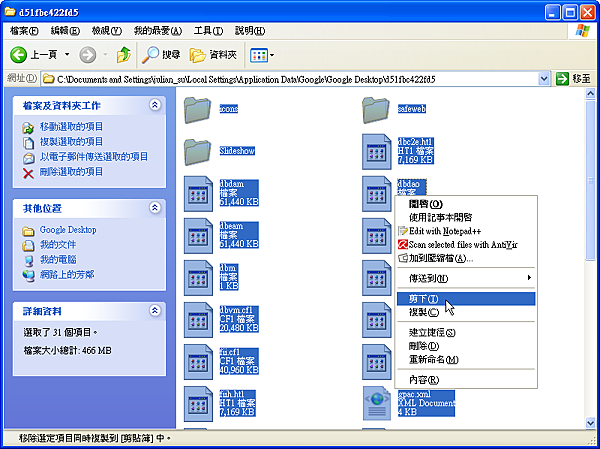Expand the 傳送到 submenu
The width and height of the screenshot is (600, 449).
click(466, 278)
